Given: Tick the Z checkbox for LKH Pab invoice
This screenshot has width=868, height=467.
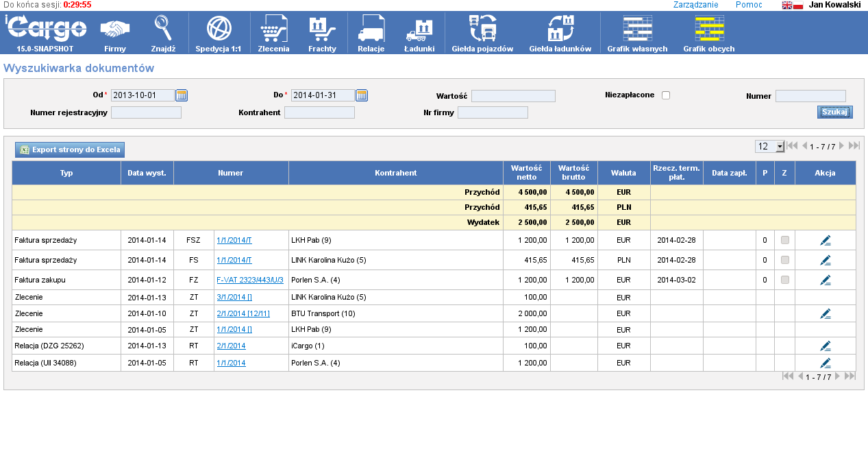Looking at the screenshot, I should coord(784,240).
